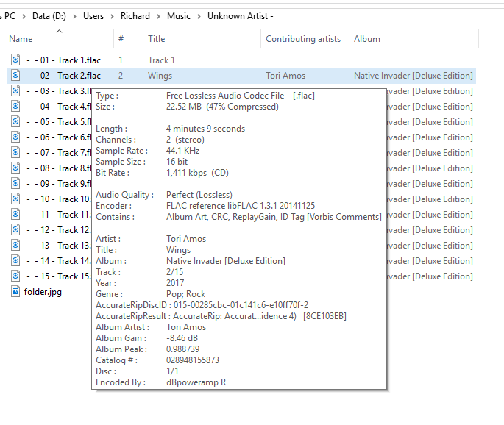Viewport: 504px width, 425px height.
Task: Sort by the # track number column
Action: tap(121, 39)
